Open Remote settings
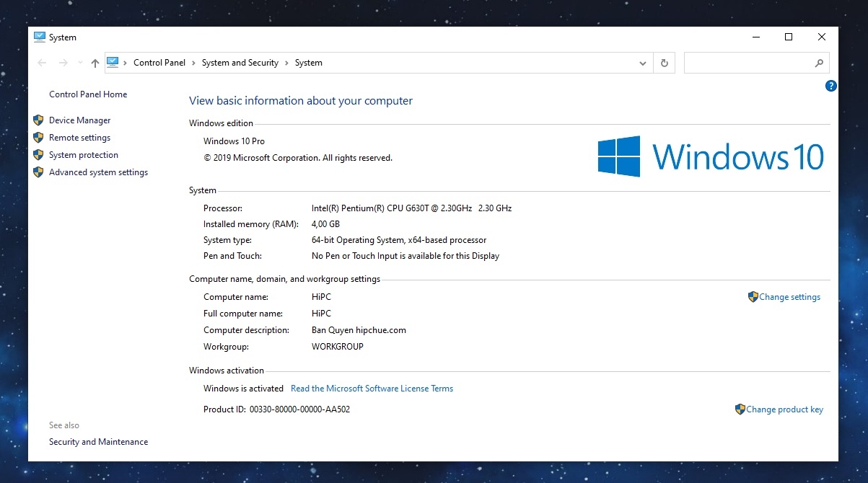 click(x=80, y=138)
